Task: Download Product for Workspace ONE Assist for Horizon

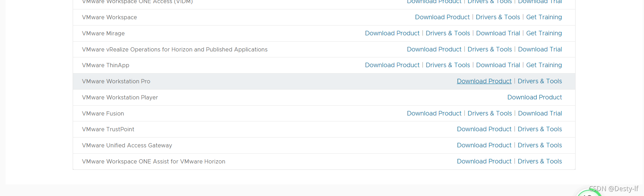Action: pyautogui.click(x=484, y=161)
